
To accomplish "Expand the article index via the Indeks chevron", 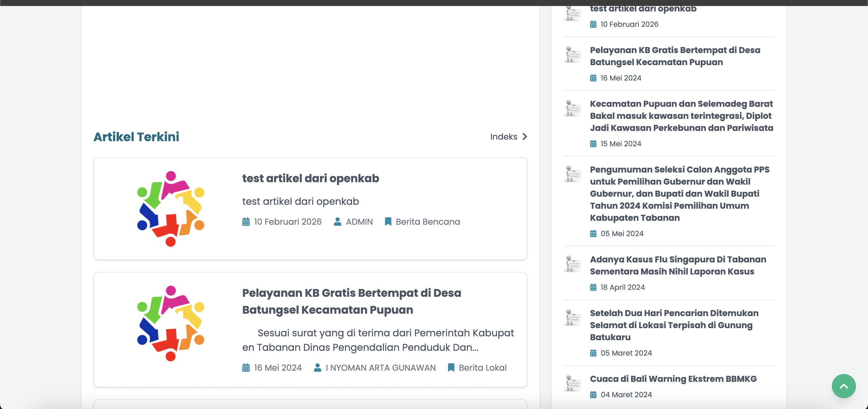I will (x=525, y=137).
